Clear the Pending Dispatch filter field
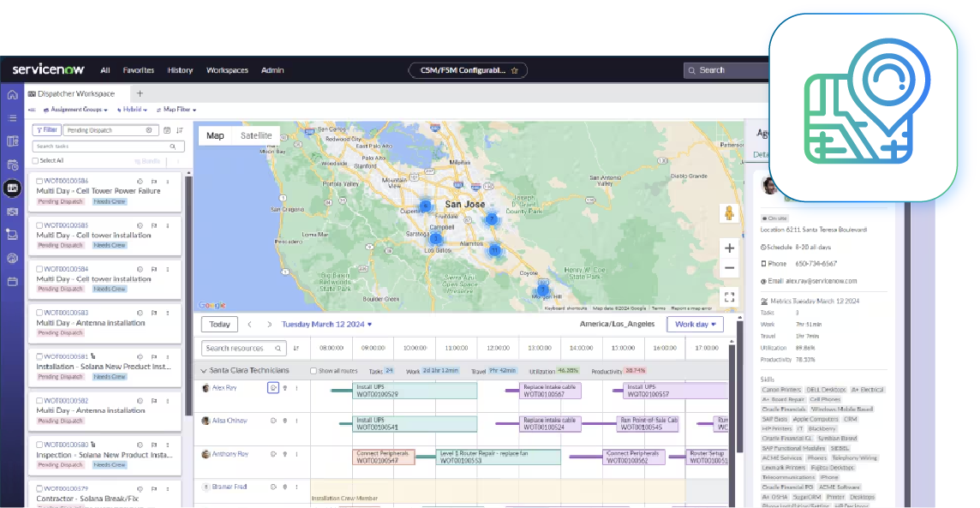The image size is (980, 508). (x=149, y=130)
